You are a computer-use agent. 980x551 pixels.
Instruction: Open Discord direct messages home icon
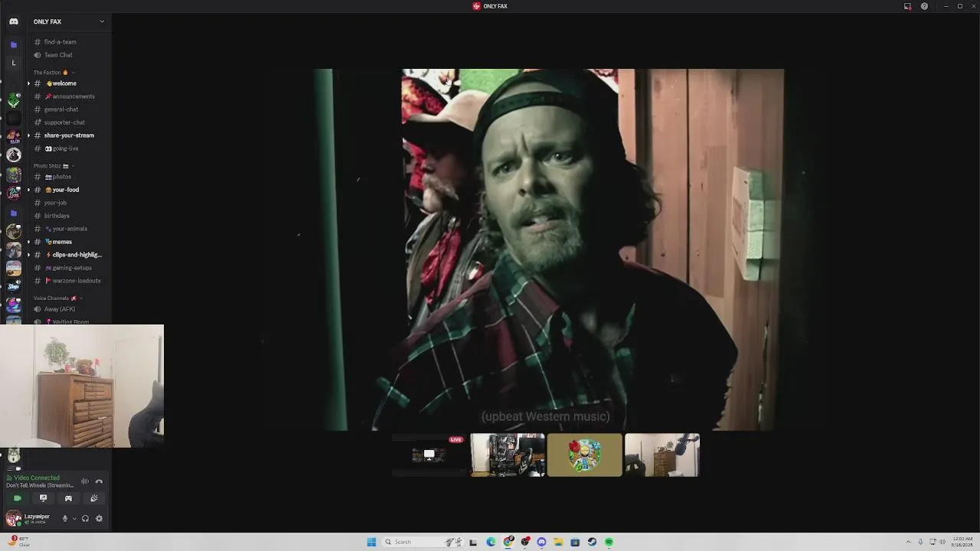tap(14, 21)
